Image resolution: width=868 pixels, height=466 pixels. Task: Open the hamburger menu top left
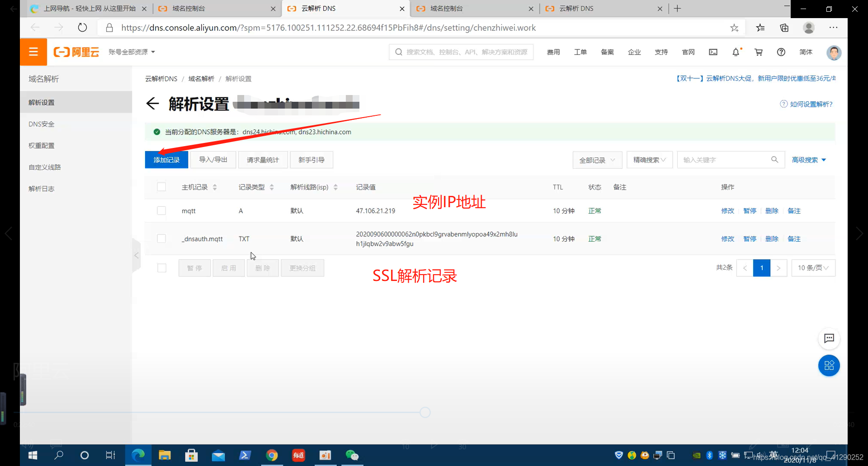click(x=33, y=52)
